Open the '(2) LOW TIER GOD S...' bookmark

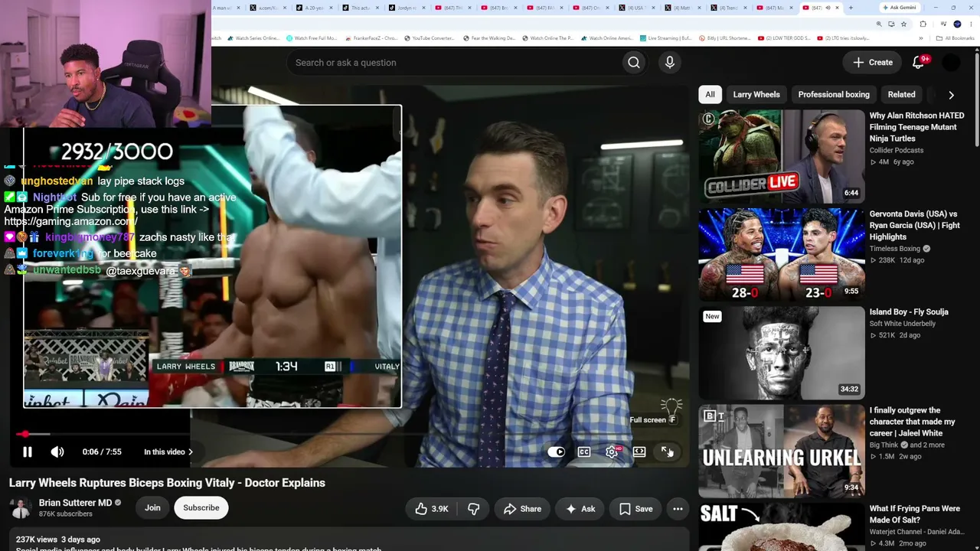click(x=782, y=38)
